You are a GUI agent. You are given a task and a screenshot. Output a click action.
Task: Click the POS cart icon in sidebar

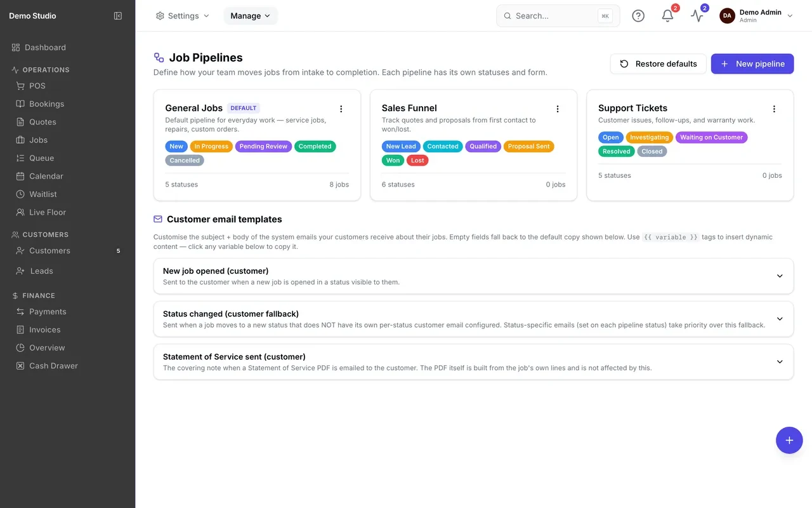point(20,86)
